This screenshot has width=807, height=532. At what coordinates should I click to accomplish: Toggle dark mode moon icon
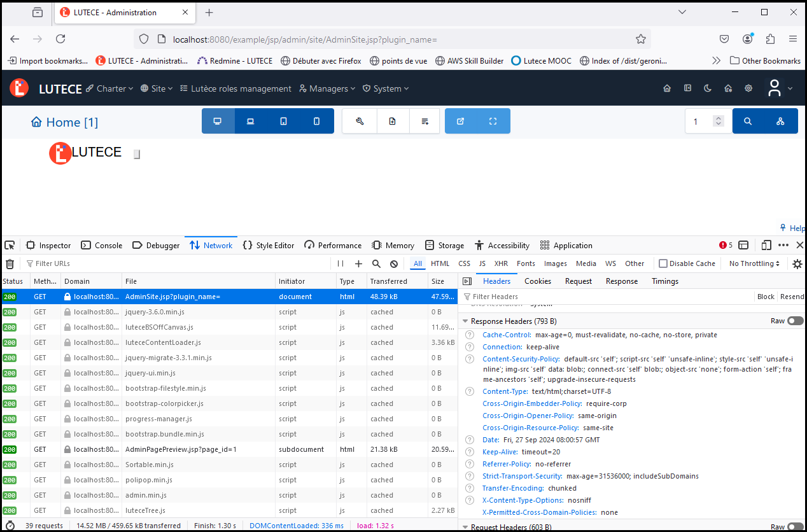707,88
